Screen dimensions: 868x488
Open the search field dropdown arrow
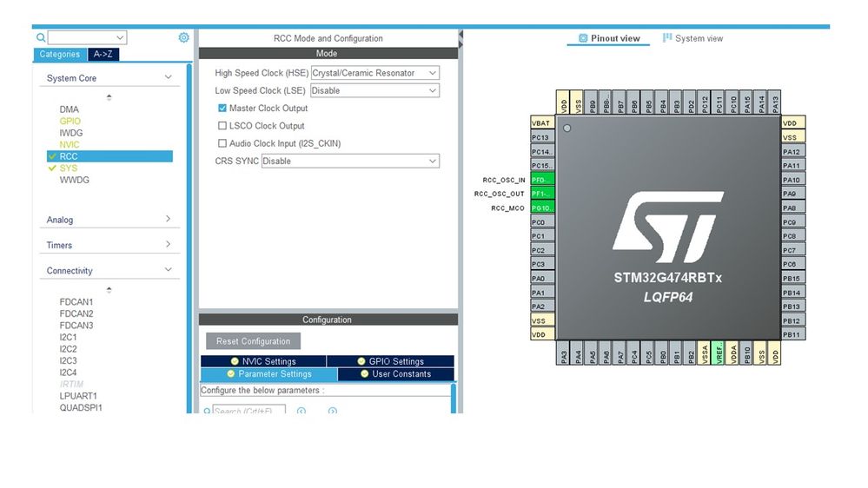coord(120,37)
